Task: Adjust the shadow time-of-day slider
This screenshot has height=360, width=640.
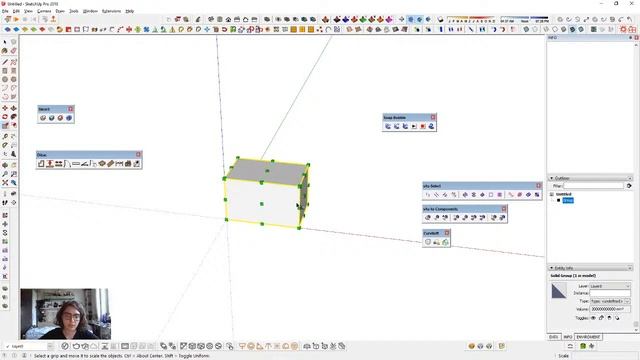Action: pos(524,19)
